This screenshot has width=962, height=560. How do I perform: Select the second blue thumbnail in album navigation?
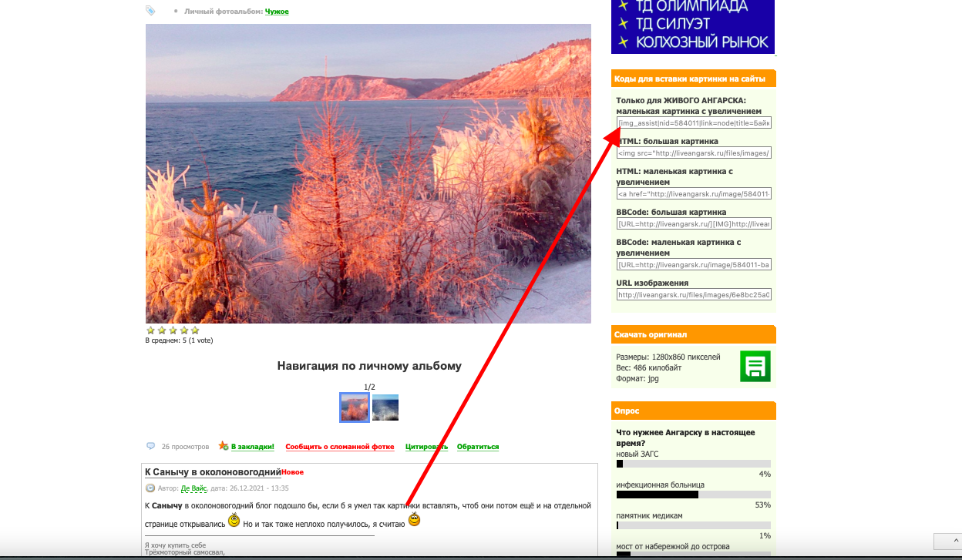385,407
